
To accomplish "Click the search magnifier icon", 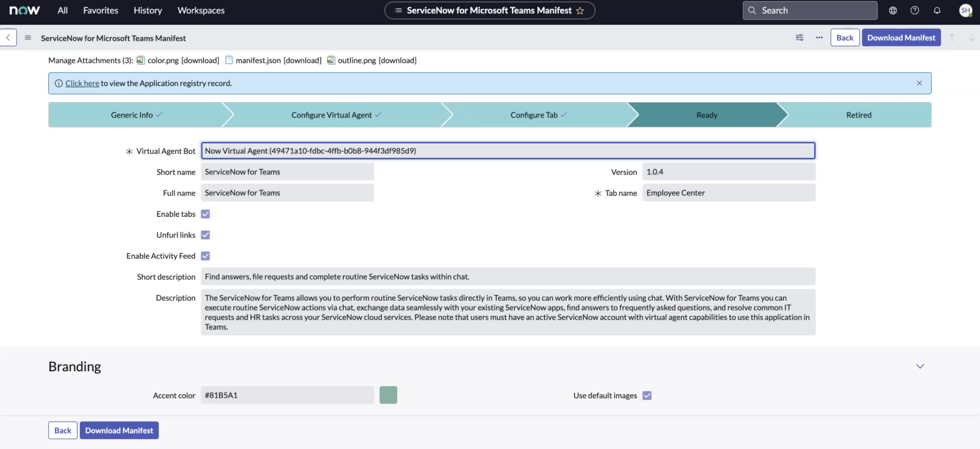I will pos(752,10).
